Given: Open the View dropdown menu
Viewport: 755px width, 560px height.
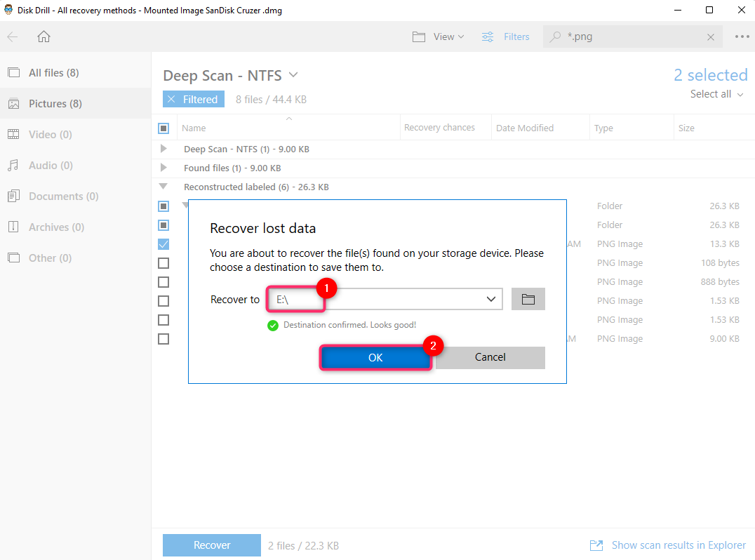Looking at the screenshot, I should pyautogui.click(x=448, y=36).
